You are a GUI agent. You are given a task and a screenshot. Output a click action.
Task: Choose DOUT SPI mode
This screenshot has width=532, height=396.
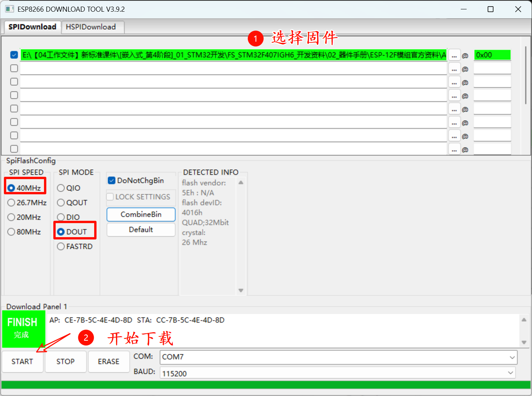point(72,232)
